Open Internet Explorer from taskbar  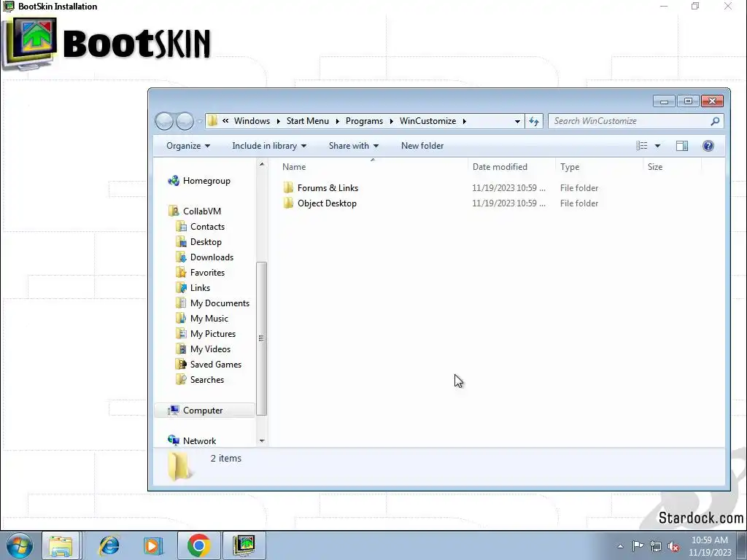coord(109,545)
